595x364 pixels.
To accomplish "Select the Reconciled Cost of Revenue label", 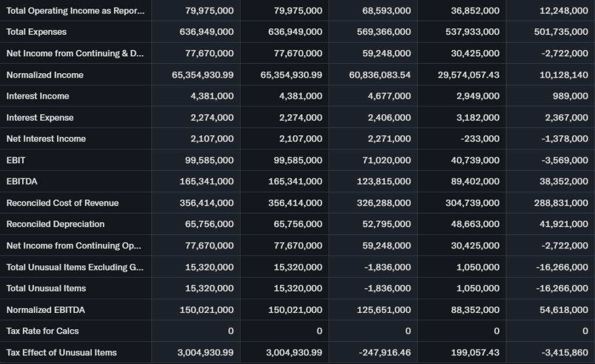I will point(62,203).
